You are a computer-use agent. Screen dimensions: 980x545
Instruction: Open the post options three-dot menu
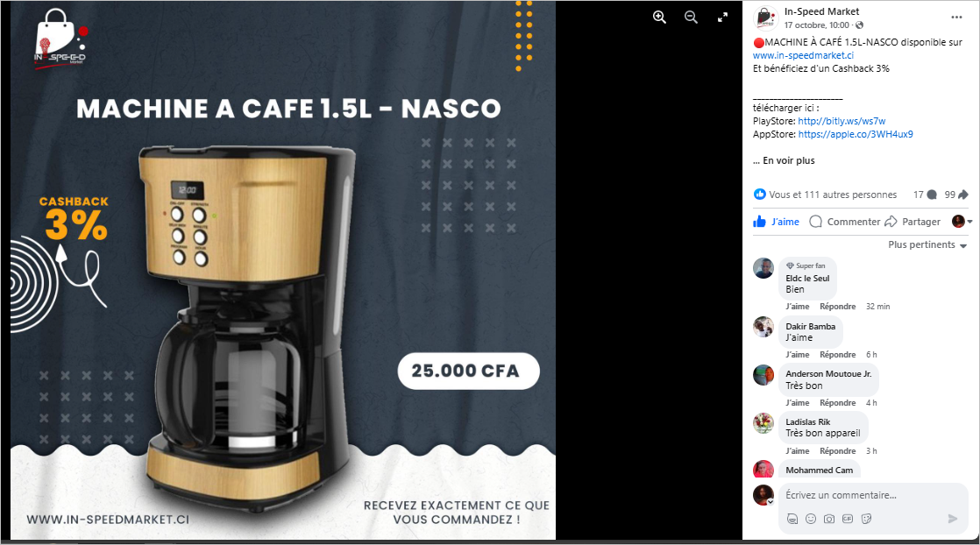click(x=956, y=18)
